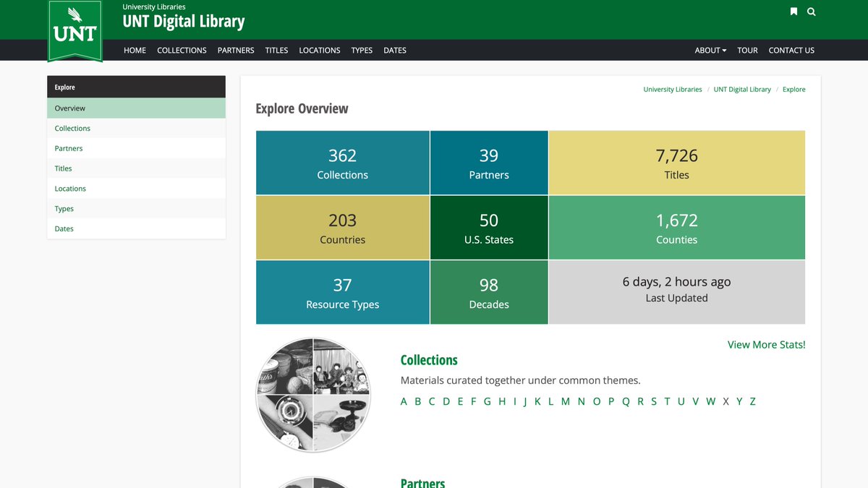
Task: Click the UNT Digital Library title
Action: click(x=184, y=22)
